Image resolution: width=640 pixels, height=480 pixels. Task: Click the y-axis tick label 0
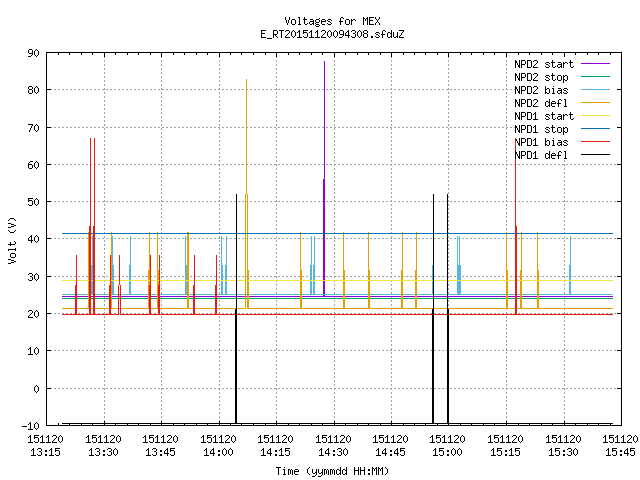click(36, 389)
